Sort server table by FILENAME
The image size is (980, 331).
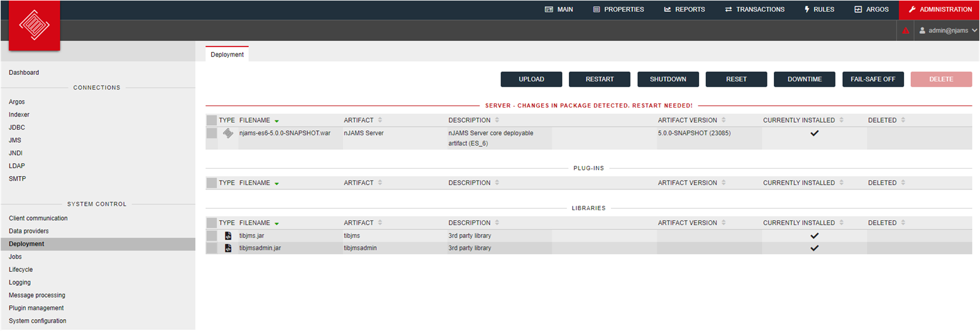pos(259,120)
